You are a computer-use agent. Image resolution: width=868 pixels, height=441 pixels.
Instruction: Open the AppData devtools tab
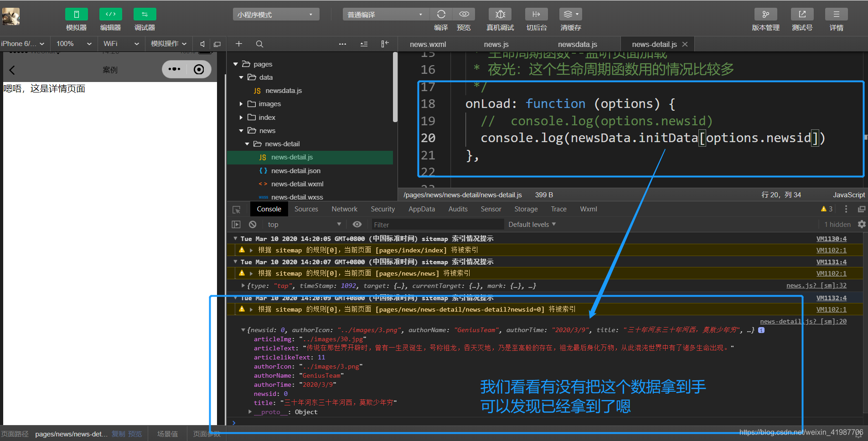[x=421, y=209]
